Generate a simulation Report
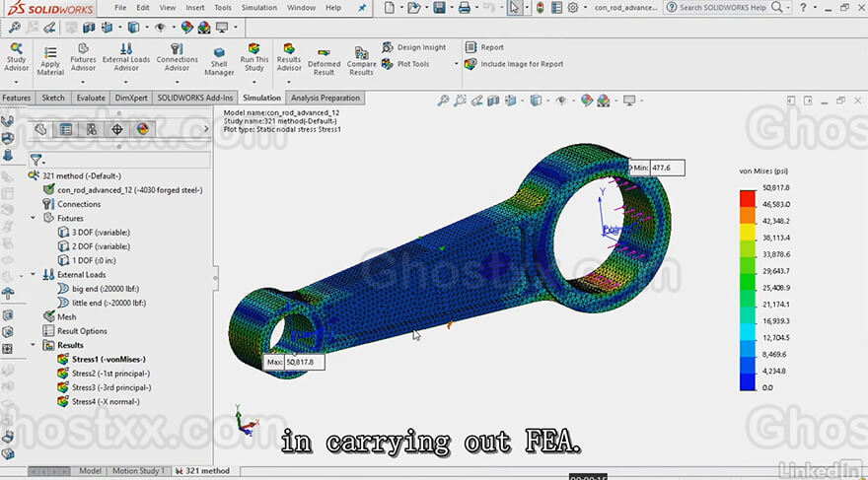Screen dimensions: 868x480 484,47
